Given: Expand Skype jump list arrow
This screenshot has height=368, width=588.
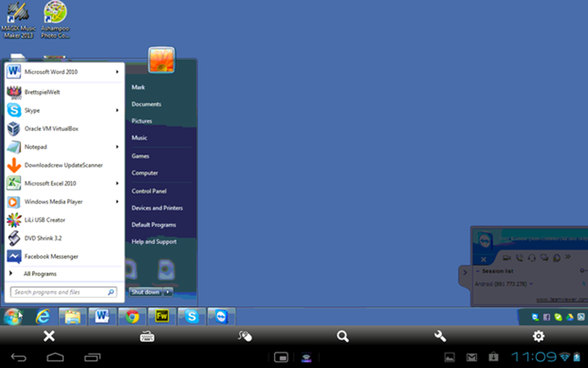Looking at the screenshot, I should (x=118, y=111).
